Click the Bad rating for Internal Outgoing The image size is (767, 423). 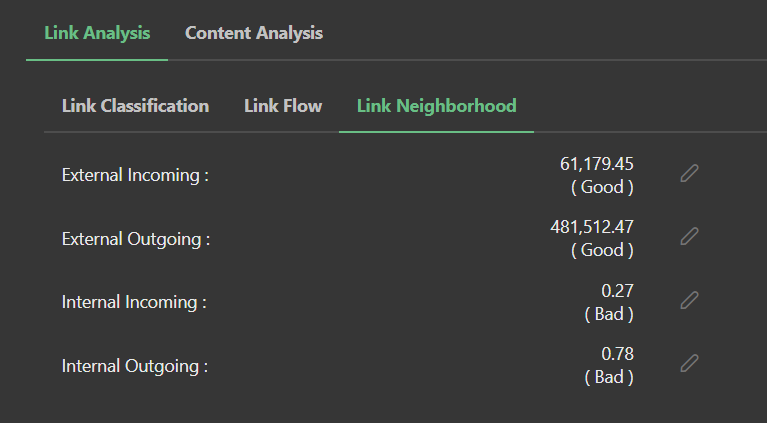608,377
